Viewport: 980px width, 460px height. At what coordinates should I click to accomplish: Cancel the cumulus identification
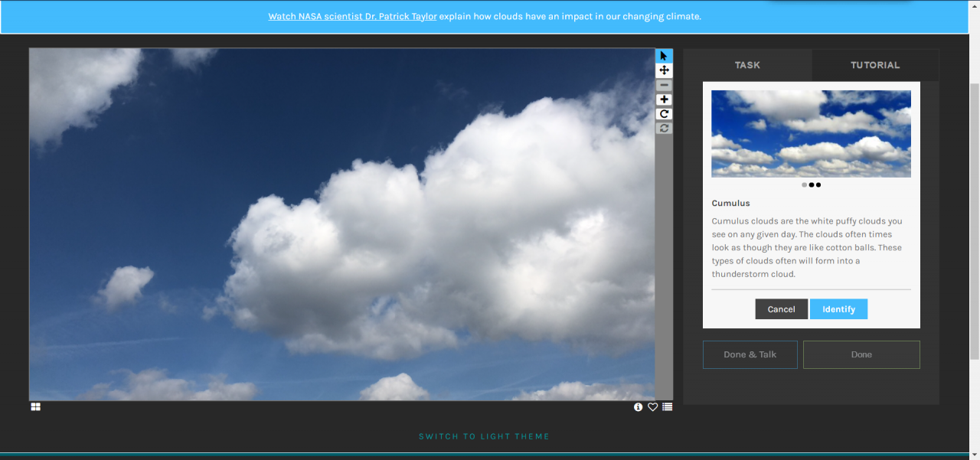click(x=781, y=309)
